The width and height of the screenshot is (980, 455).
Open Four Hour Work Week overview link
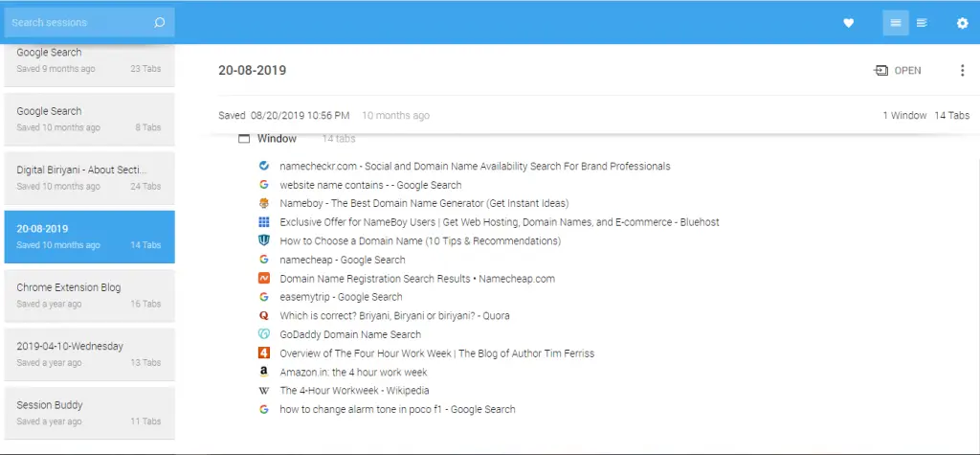(x=436, y=353)
